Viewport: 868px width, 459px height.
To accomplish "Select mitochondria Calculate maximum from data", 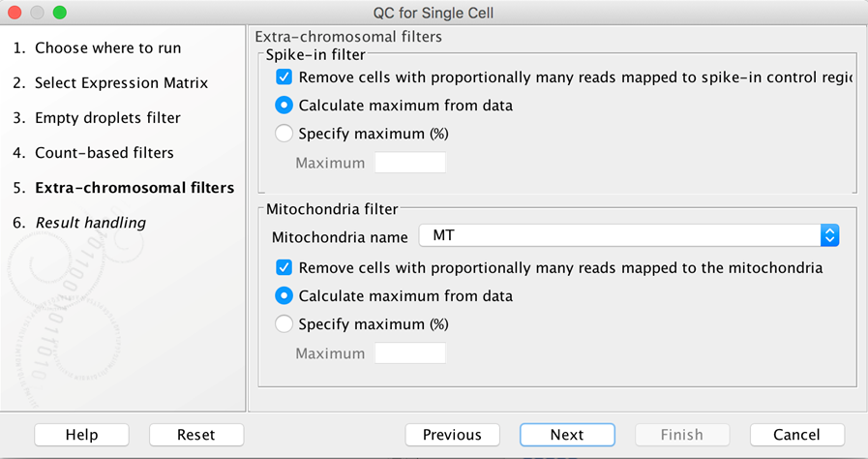I will point(284,296).
